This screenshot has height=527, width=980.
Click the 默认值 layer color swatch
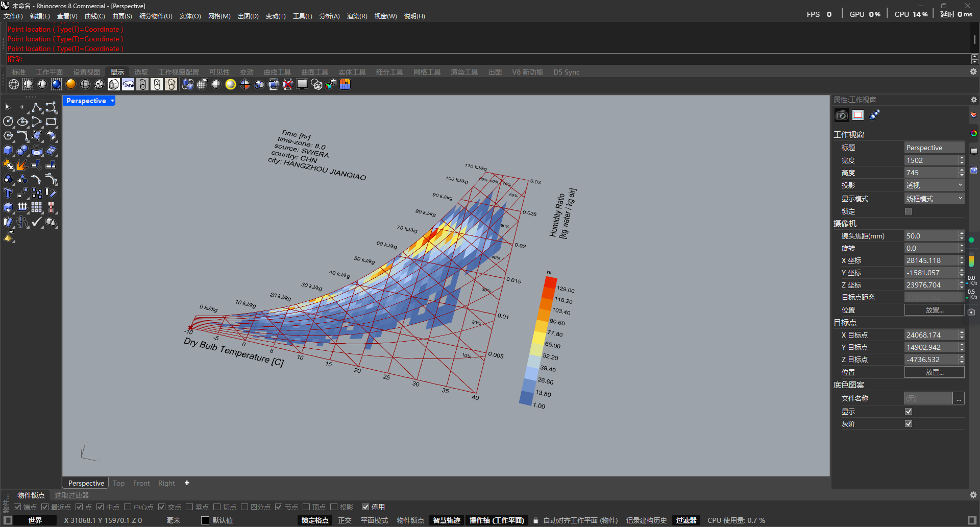pos(205,520)
